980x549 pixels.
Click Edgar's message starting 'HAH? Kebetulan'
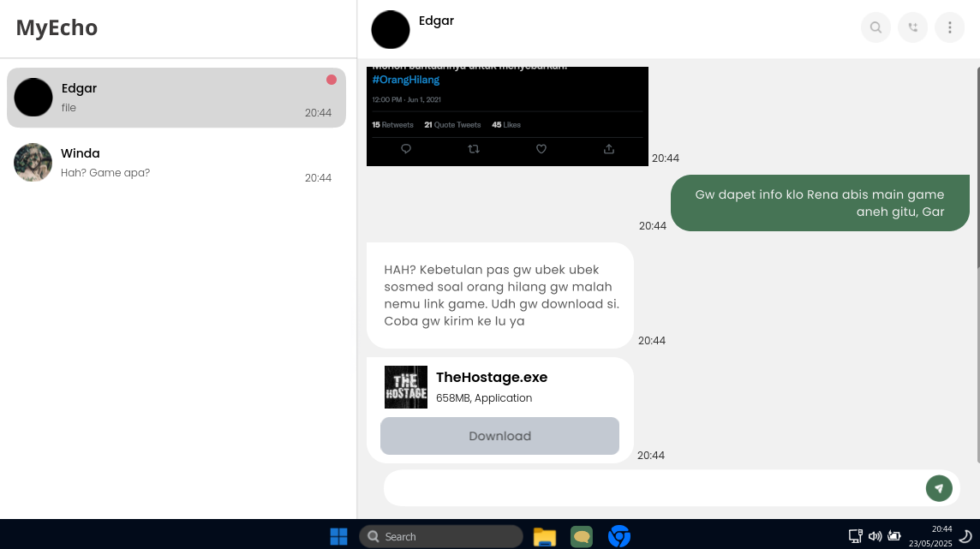(x=500, y=295)
